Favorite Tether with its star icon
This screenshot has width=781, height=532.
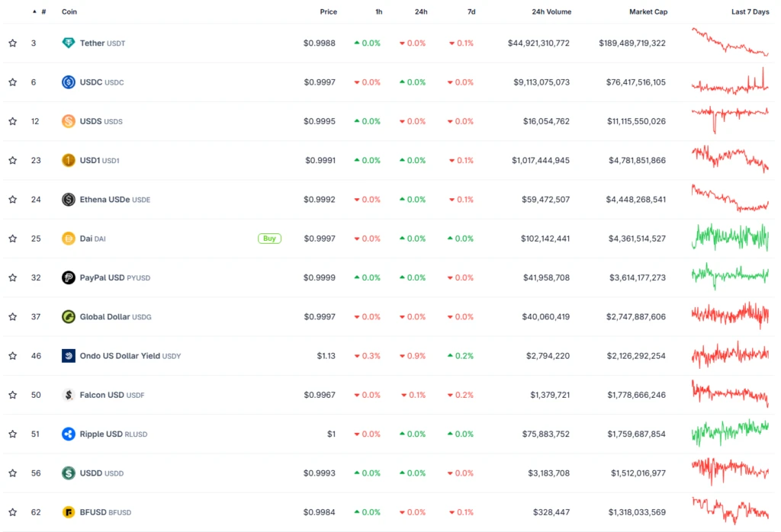(x=12, y=43)
